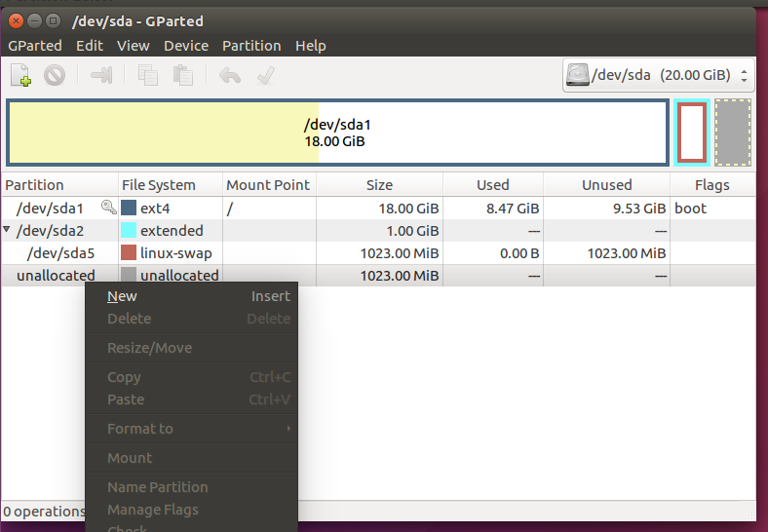
Task: Open the View menu
Action: (x=133, y=46)
